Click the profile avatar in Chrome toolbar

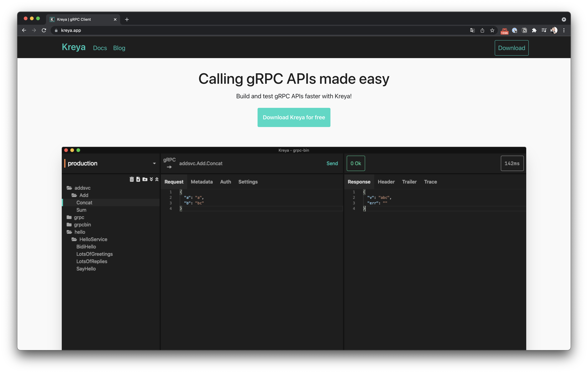click(x=554, y=30)
